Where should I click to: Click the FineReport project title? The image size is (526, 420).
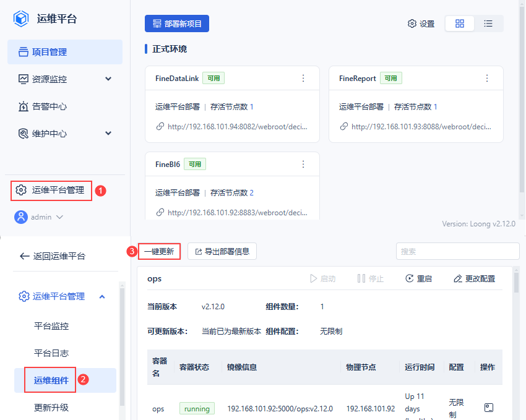point(357,79)
